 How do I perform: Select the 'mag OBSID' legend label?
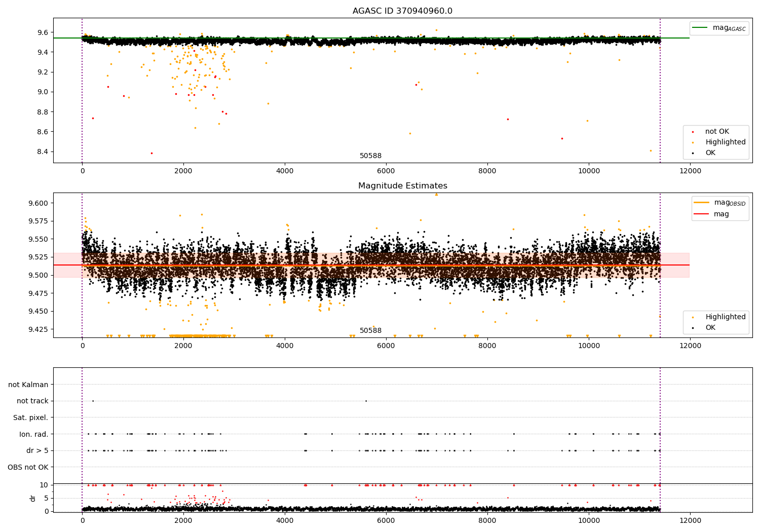pos(730,203)
